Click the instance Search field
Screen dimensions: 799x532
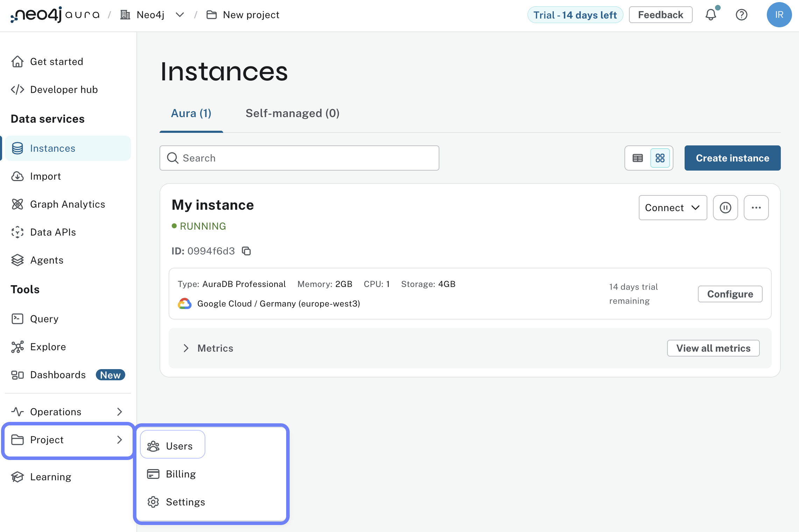click(x=299, y=158)
